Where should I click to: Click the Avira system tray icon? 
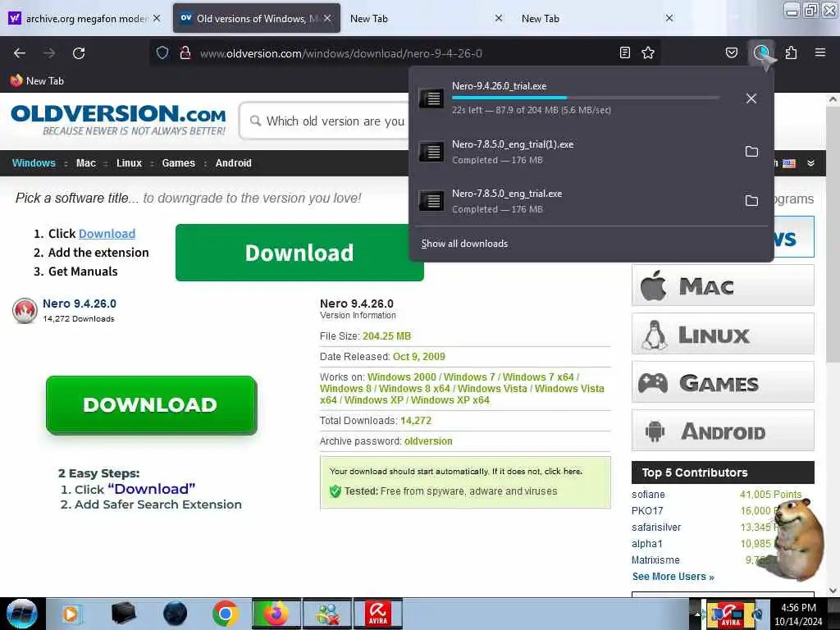(x=730, y=614)
